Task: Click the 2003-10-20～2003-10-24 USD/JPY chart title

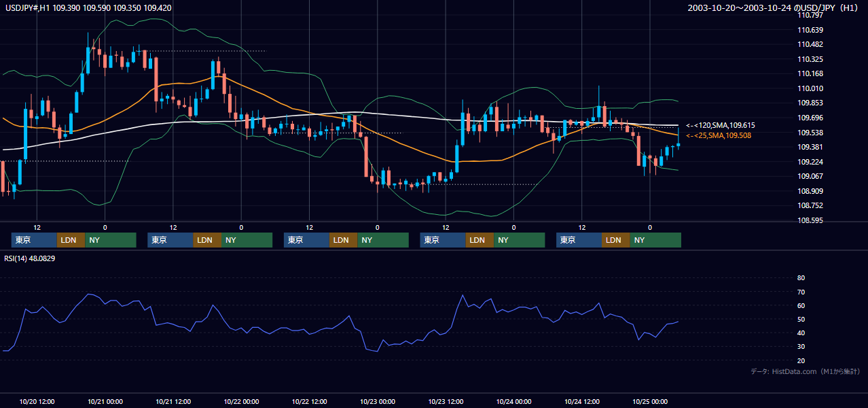Action: coord(774,7)
